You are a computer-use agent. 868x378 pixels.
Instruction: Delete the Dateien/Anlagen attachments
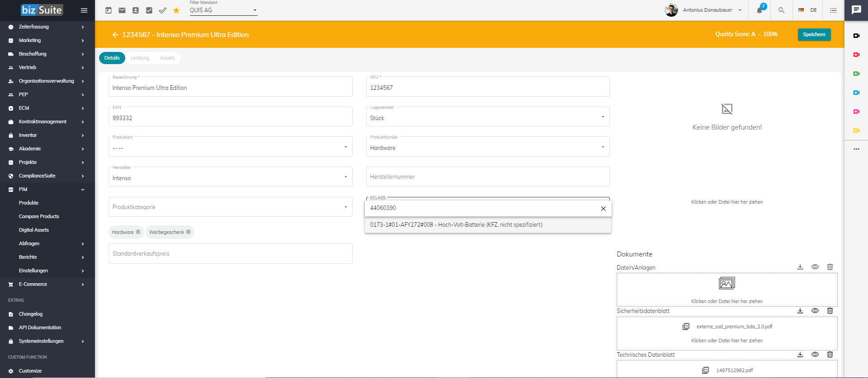click(830, 267)
